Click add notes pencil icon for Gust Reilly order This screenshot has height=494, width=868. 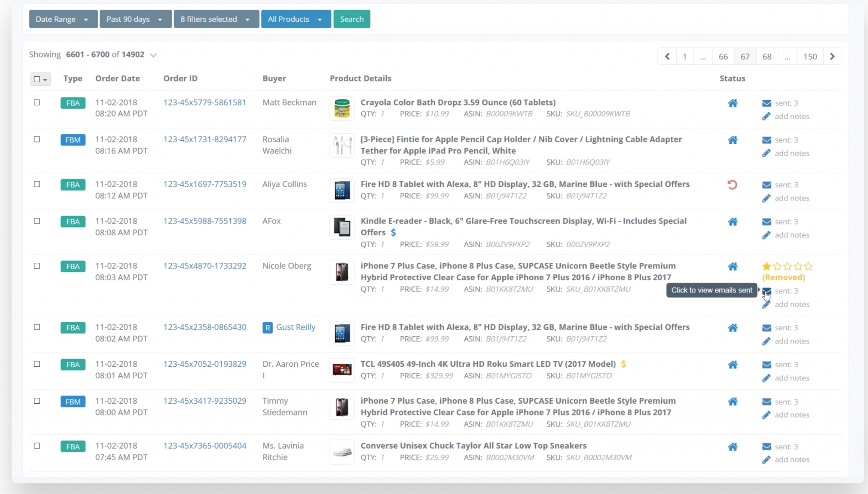(x=766, y=340)
